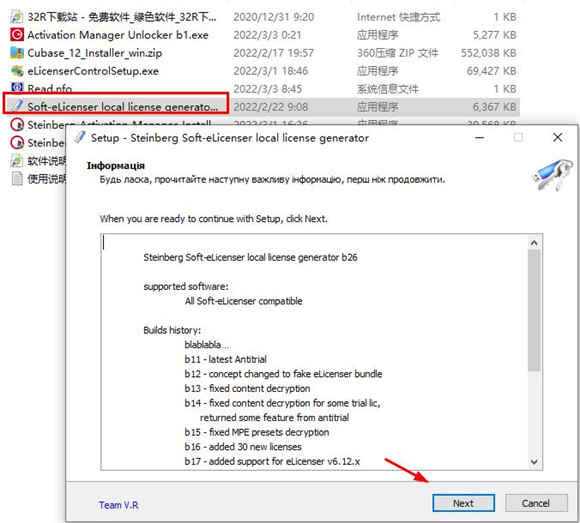Select the Read.nfo file name
580x523 pixels.
[x=50, y=89]
